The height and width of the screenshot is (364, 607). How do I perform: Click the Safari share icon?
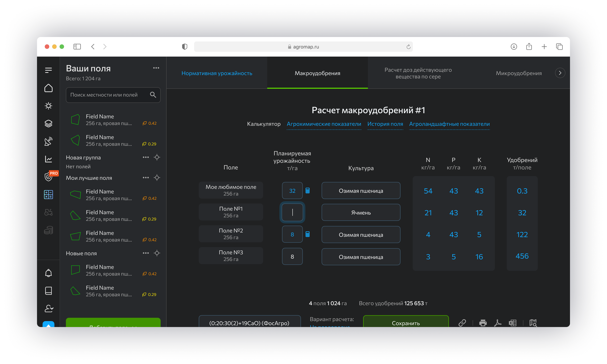point(529,46)
